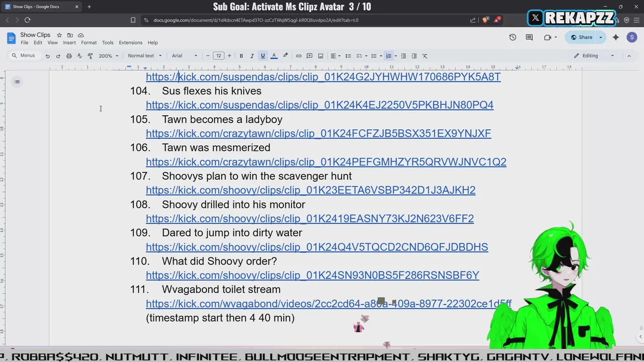The image size is (644, 362).
Task: Click the insert image icon
Action: pyautogui.click(x=320, y=56)
